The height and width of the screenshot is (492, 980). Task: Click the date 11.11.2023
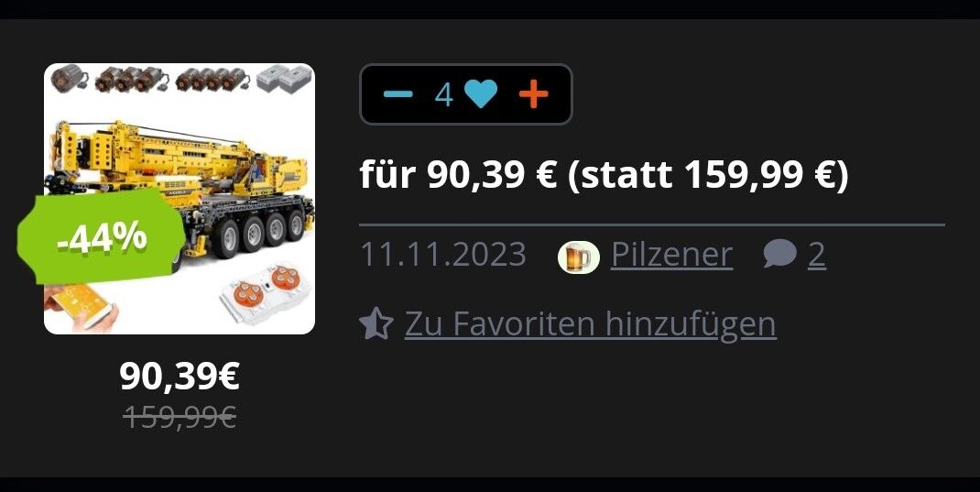point(443,255)
